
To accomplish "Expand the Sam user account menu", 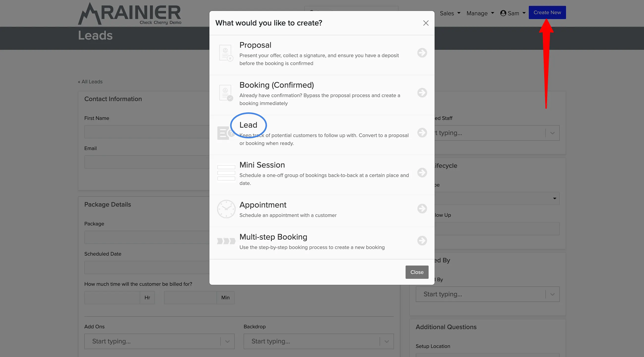I will (x=513, y=13).
